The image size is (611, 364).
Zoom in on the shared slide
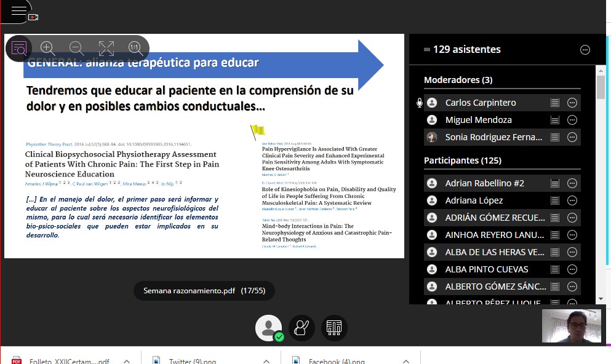pos(47,49)
